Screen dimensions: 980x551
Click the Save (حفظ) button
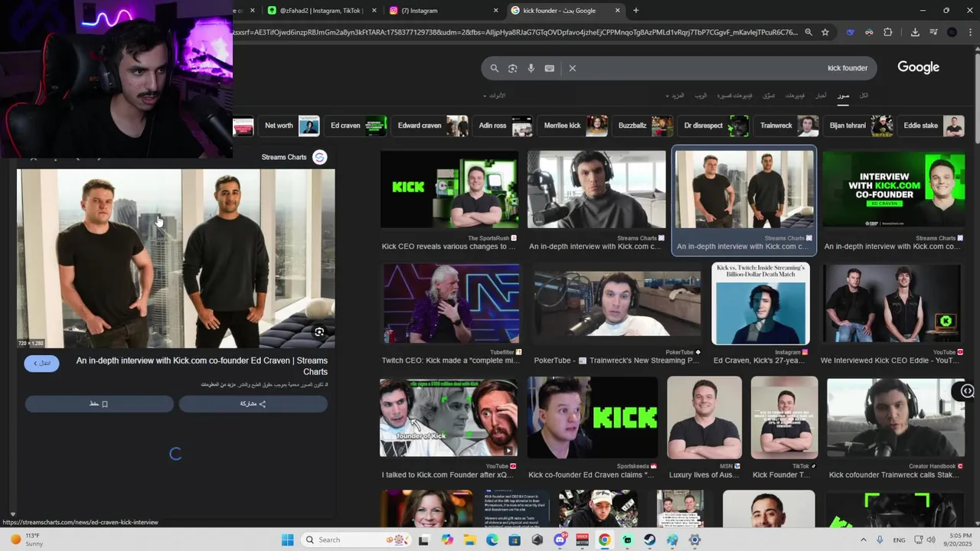click(100, 404)
